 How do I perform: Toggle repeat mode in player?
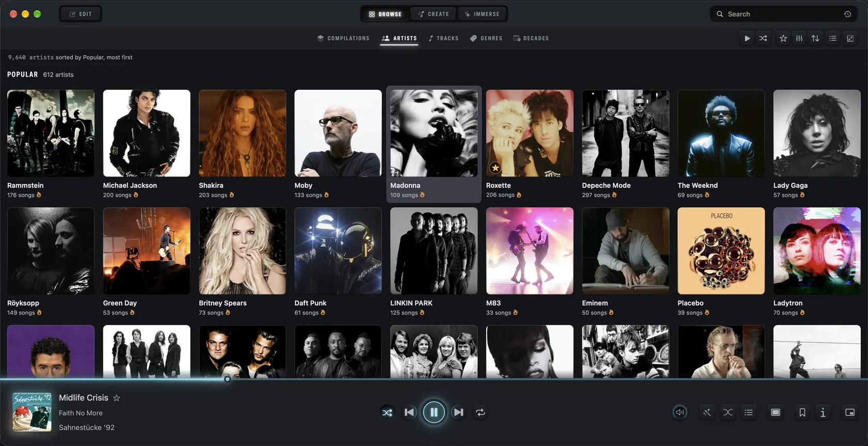(x=481, y=412)
